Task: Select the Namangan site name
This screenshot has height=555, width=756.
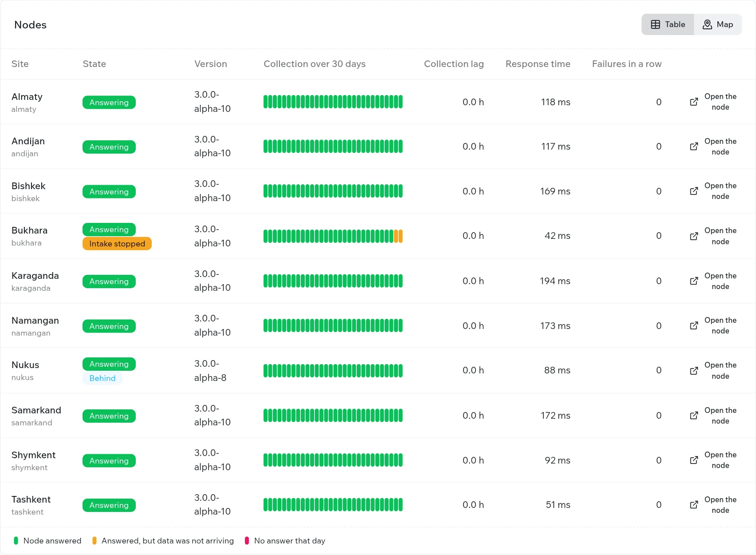Action: (35, 321)
